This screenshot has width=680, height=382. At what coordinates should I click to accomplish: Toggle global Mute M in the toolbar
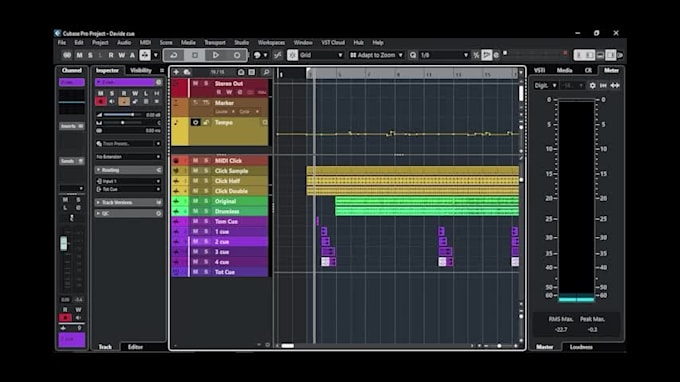[79, 55]
